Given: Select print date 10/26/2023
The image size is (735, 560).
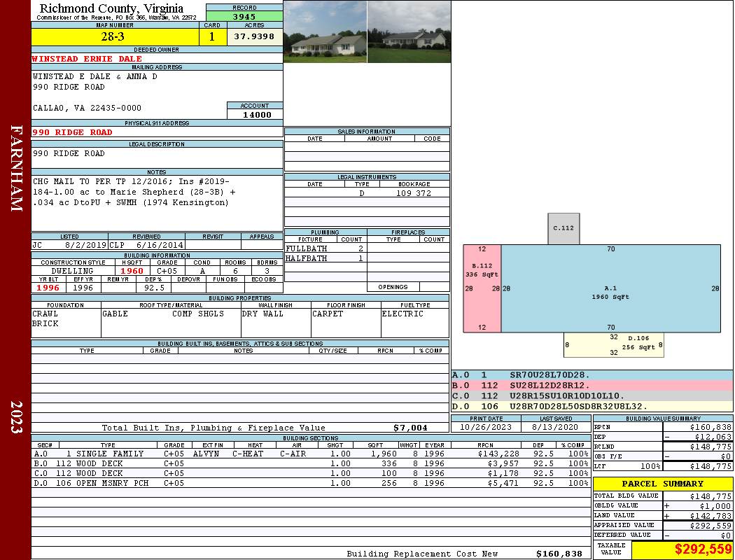Looking at the screenshot, I should tap(486, 427).
